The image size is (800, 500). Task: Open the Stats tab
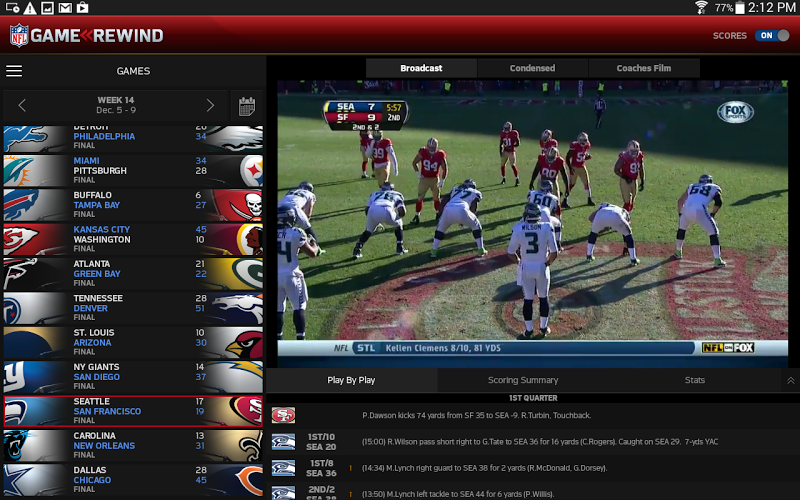[x=695, y=380]
